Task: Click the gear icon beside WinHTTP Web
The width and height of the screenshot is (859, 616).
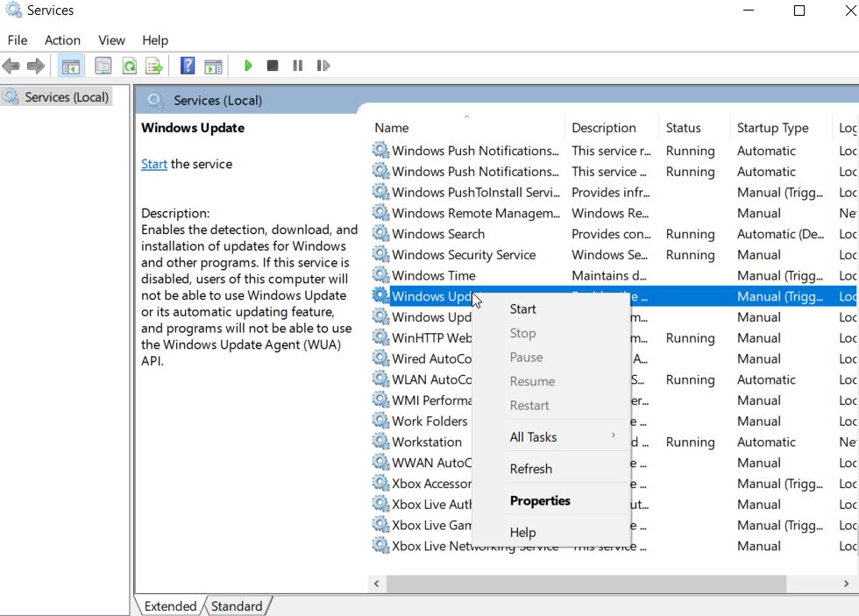Action: pos(380,337)
